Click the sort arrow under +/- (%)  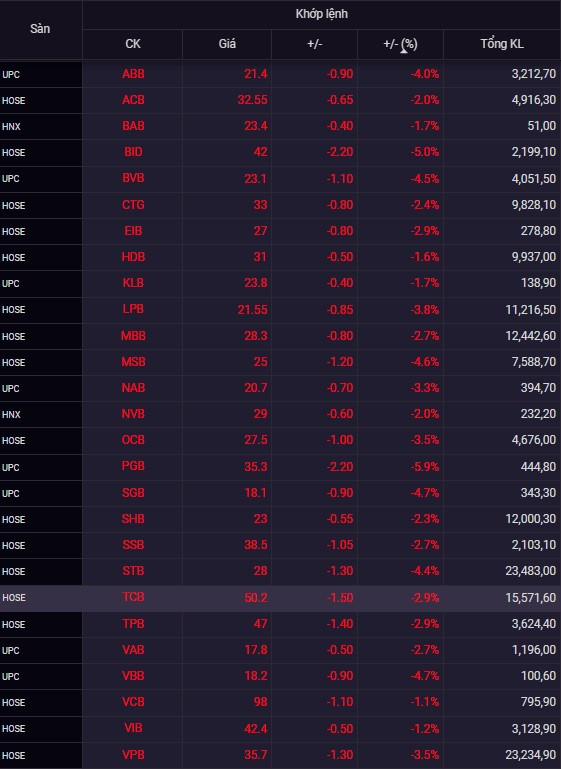tap(404, 51)
